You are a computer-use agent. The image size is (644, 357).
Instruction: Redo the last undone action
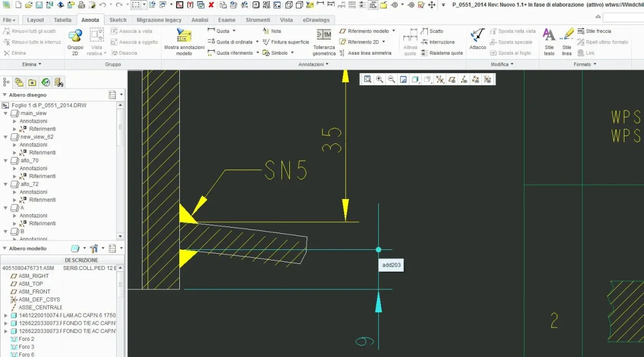pyautogui.click(x=119, y=5)
